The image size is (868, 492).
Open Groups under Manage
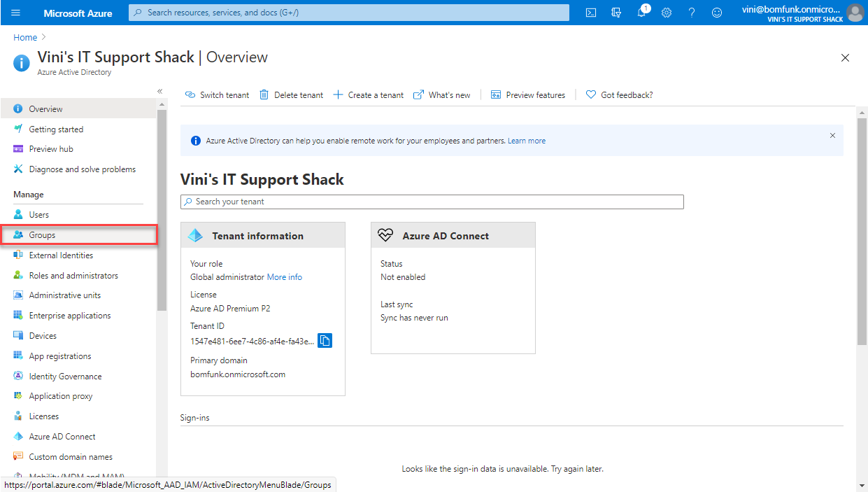pos(78,235)
